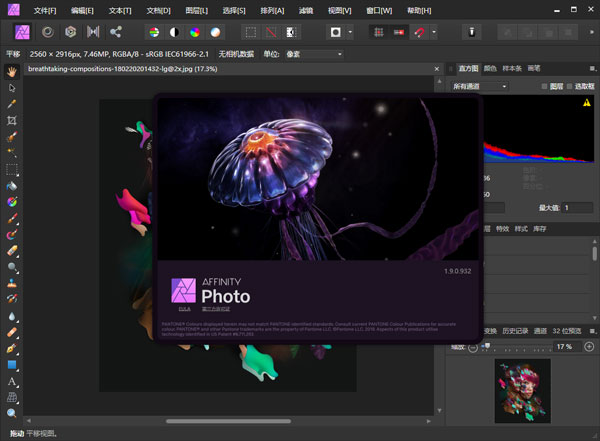600x441 pixels.
Task: Select the Rectangle shape tool
Action: click(x=12, y=364)
